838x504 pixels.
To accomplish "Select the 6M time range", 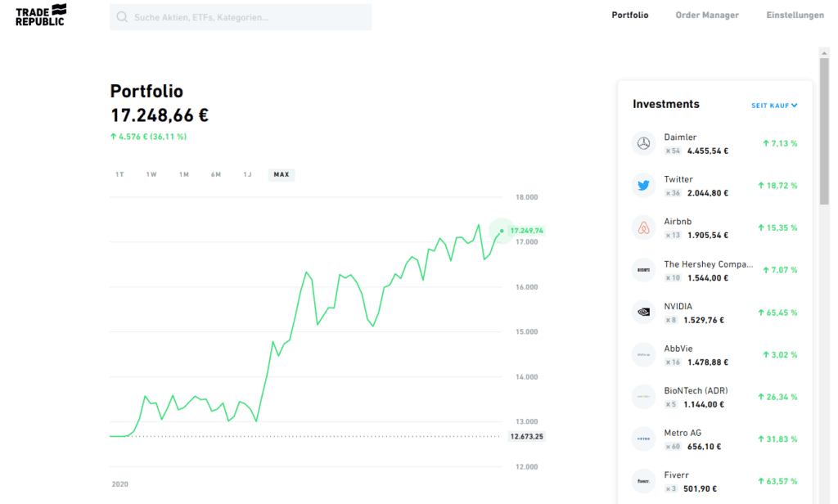I will tap(216, 174).
